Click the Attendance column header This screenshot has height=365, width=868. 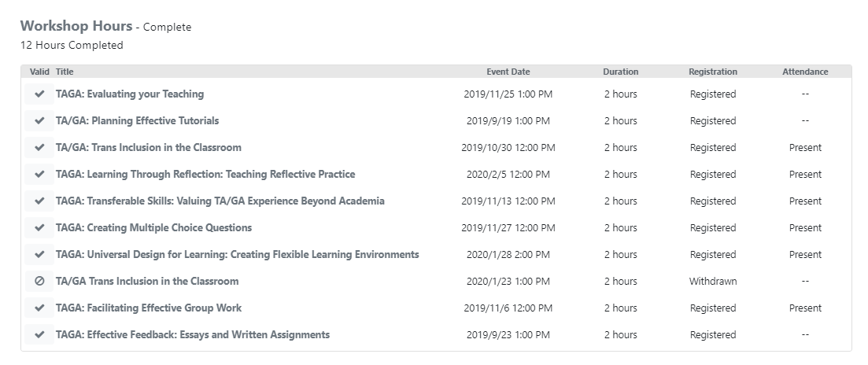tap(805, 72)
